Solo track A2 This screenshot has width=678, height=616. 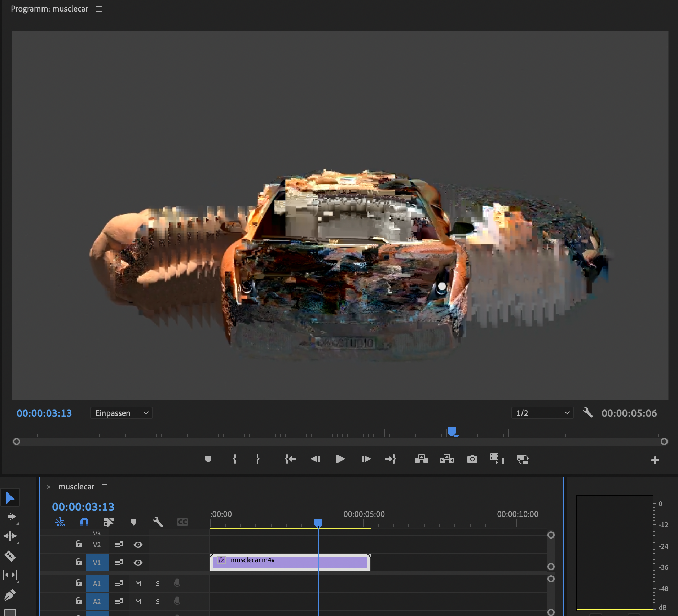point(158,602)
